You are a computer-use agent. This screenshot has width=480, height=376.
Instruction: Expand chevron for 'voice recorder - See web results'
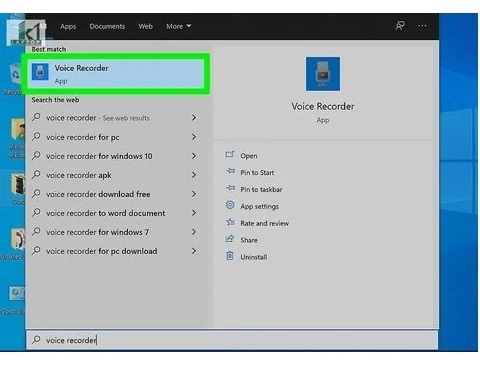coord(194,118)
